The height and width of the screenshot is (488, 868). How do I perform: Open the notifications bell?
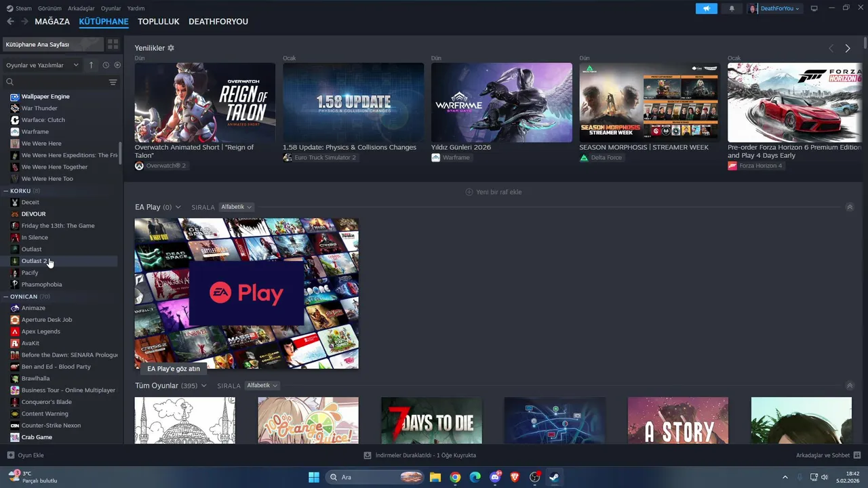pos(732,9)
